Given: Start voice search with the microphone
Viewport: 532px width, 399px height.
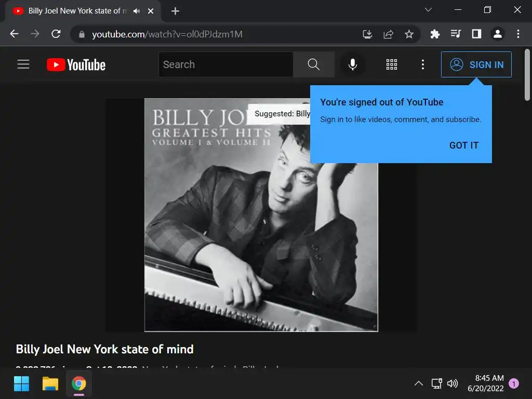Looking at the screenshot, I should (353, 64).
